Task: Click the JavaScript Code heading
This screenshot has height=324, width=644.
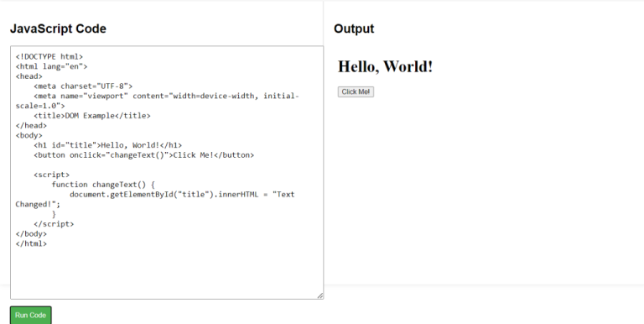Action: pos(58,29)
